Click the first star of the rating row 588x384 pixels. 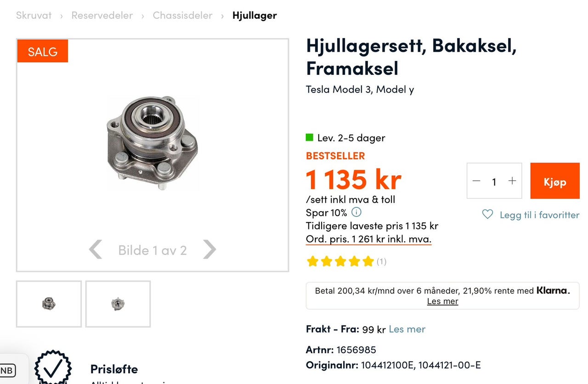tap(312, 261)
